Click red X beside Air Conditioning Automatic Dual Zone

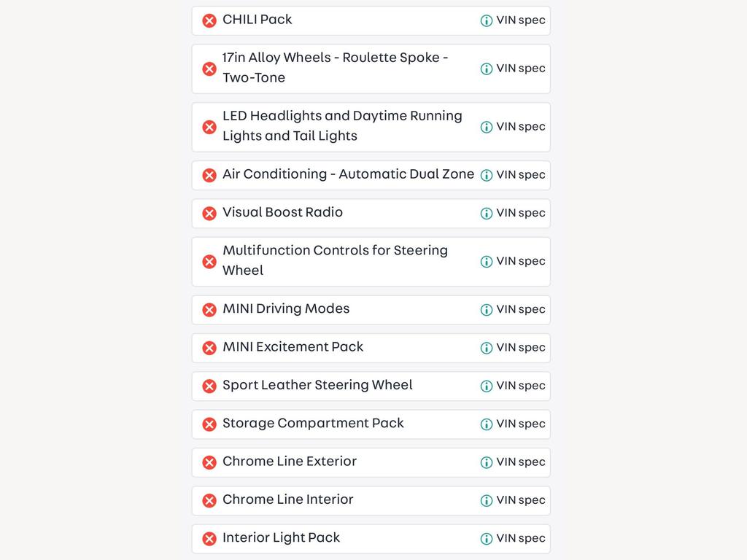pyautogui.click(x=209, y=175)
